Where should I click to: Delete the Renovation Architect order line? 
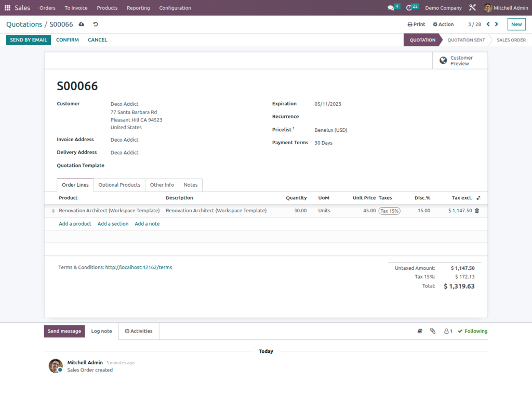click(477, 211)
